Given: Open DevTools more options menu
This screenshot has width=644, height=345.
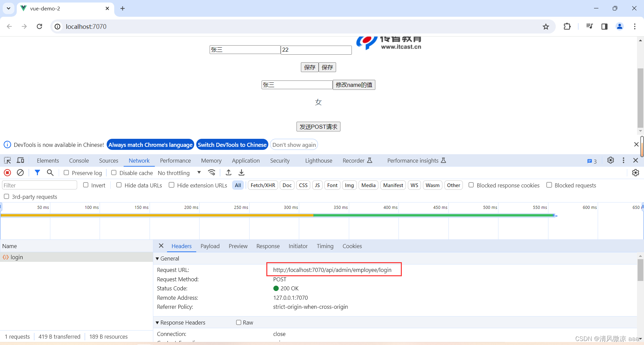Looking at the screenshot, I should pyautogui.click(x=624, y=161).
